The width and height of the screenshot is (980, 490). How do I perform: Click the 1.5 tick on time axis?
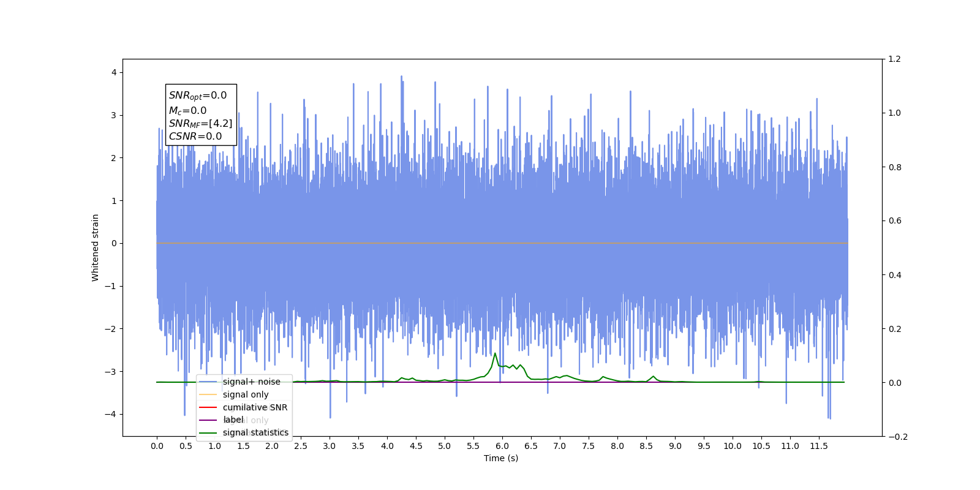(x=243, y=446)
